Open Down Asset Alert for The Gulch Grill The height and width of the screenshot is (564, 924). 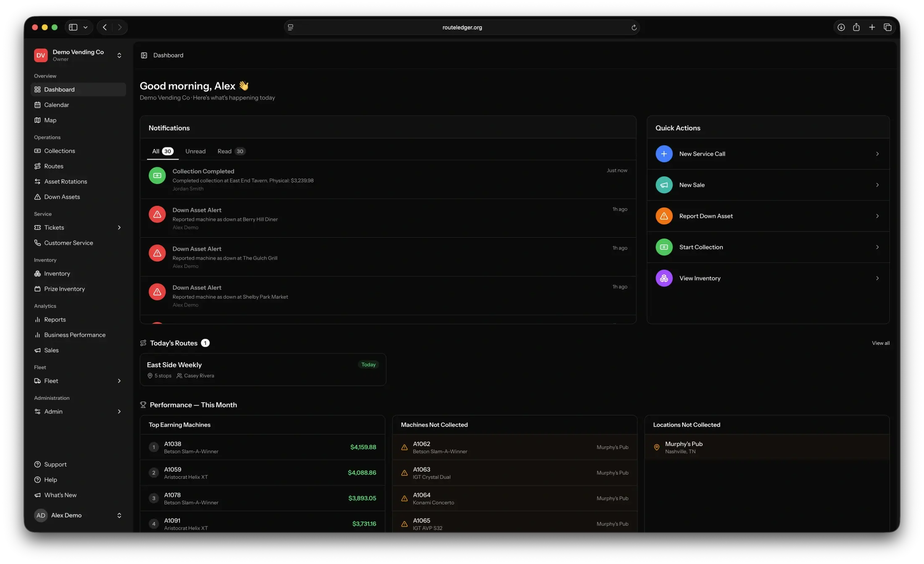pyautogui.click(x=388, y=257)
